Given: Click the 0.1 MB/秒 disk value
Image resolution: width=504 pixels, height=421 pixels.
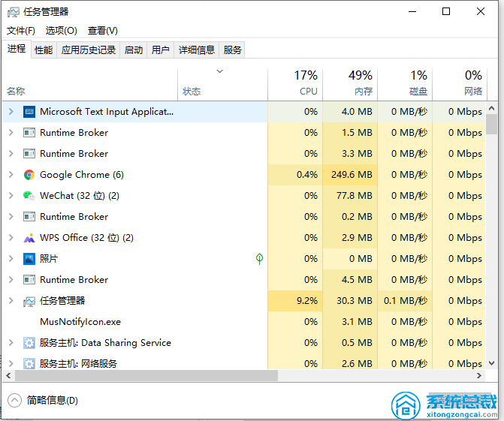Looking at the screenshot, I should pyautogui.click(x=406, y=301).
